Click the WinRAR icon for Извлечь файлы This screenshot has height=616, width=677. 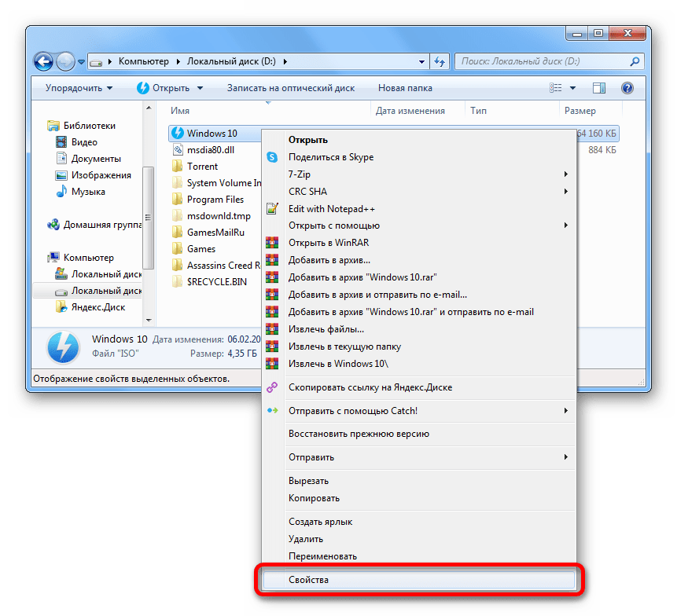[272, 329]
